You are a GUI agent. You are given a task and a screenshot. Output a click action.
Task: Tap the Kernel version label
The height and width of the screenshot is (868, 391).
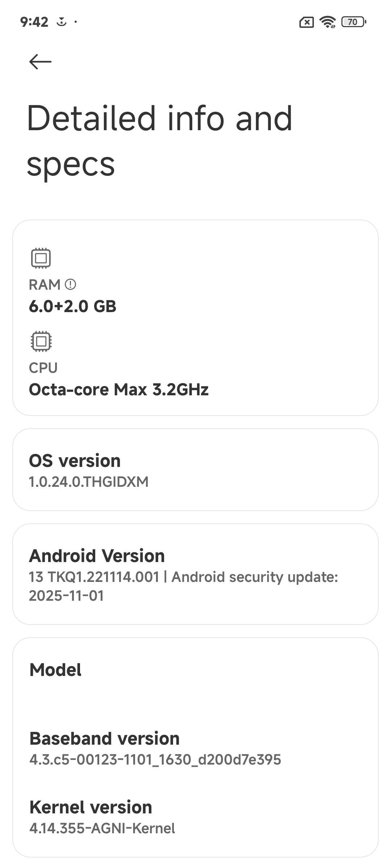tap(91, 807)
